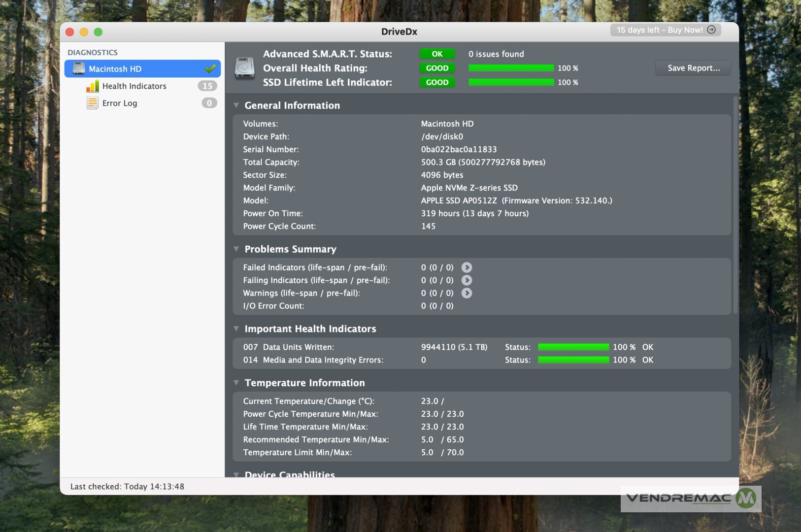Collapse the General Information section
The height and width of the screenshot is (532, 801).
pos(236,105)
